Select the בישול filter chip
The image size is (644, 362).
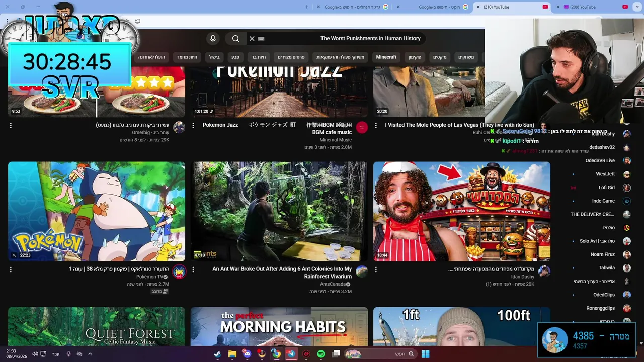(x=214, y=57)
